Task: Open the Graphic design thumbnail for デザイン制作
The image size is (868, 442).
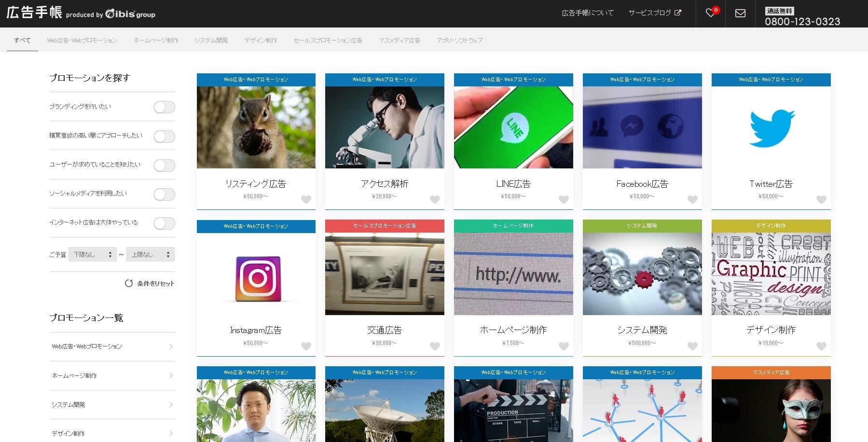Action: pyautogui.click(x=771, y=274)
